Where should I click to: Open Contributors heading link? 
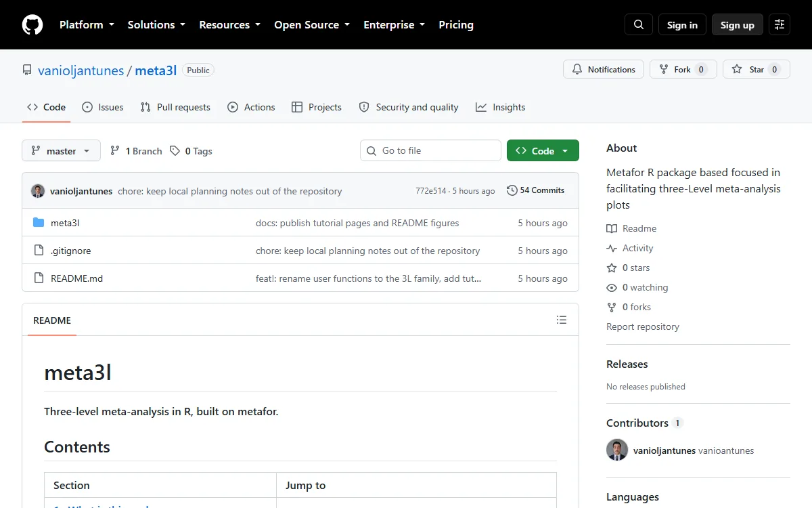point(644,423)
